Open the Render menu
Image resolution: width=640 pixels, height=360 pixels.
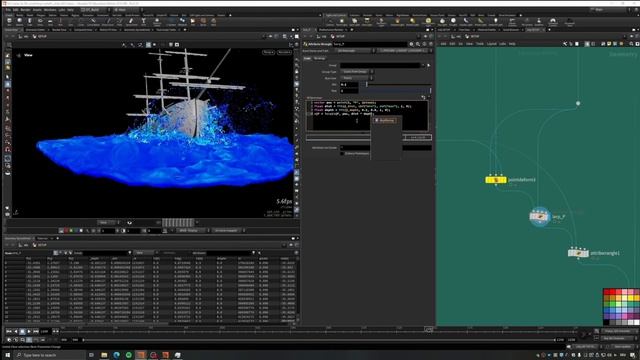pos(25,9)
